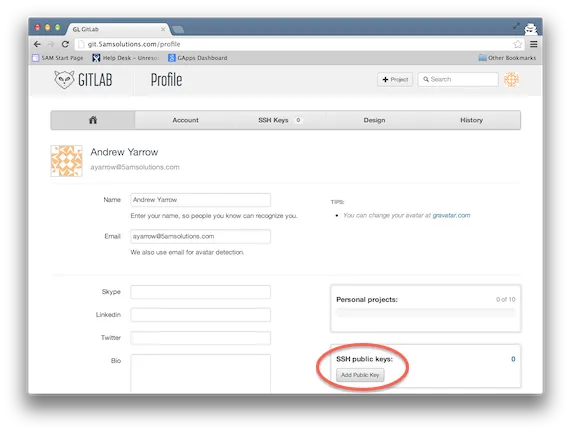Click Andrew Yarrow's profile avatar image

66,161
